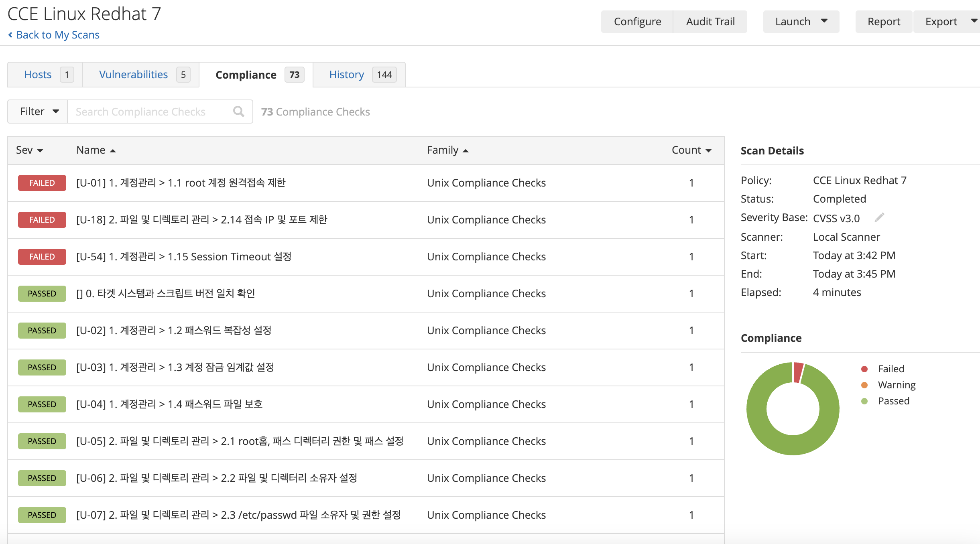The height and width of the screenshot is (544, 980).
Task: Click the search magnifier icon
Action: pos(239,112)
